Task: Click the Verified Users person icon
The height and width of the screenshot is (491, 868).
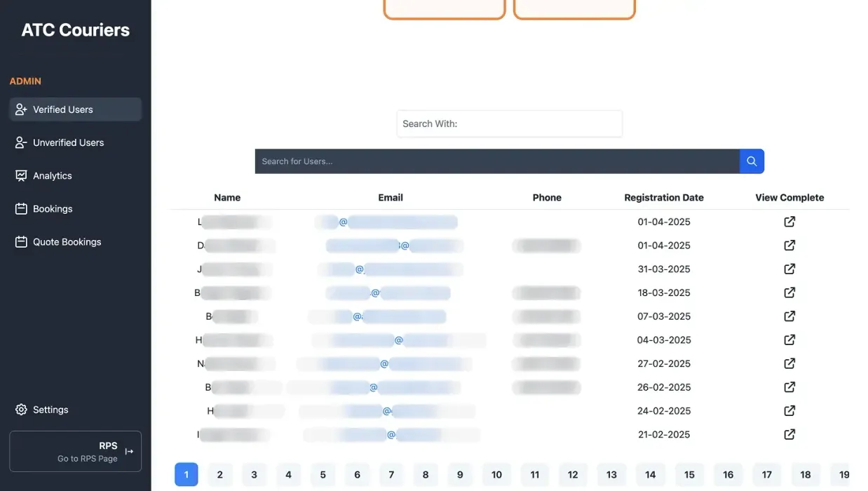Action: click(21, 109)
